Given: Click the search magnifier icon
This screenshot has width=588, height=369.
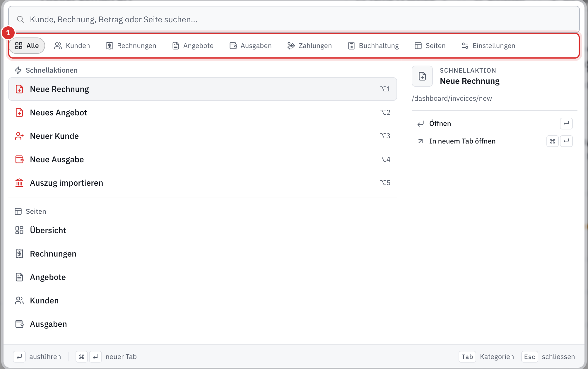Looking at the screenshot, I should pos(20,19).
